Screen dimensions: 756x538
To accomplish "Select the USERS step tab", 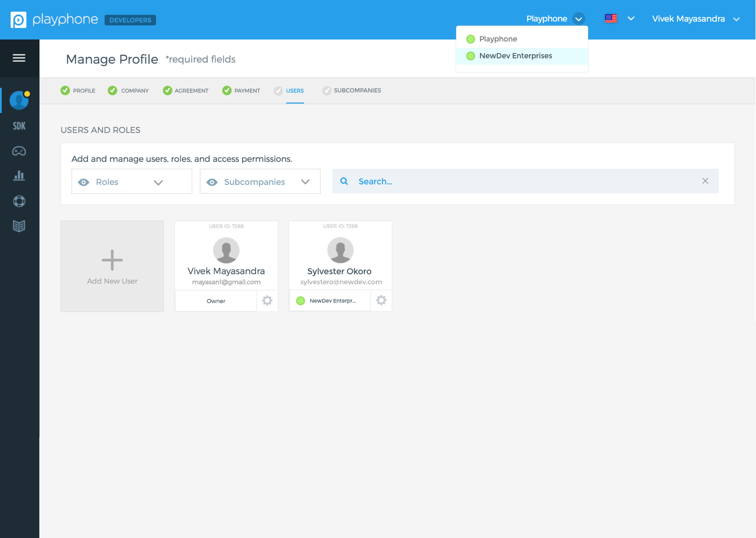I will pos(295,90).
